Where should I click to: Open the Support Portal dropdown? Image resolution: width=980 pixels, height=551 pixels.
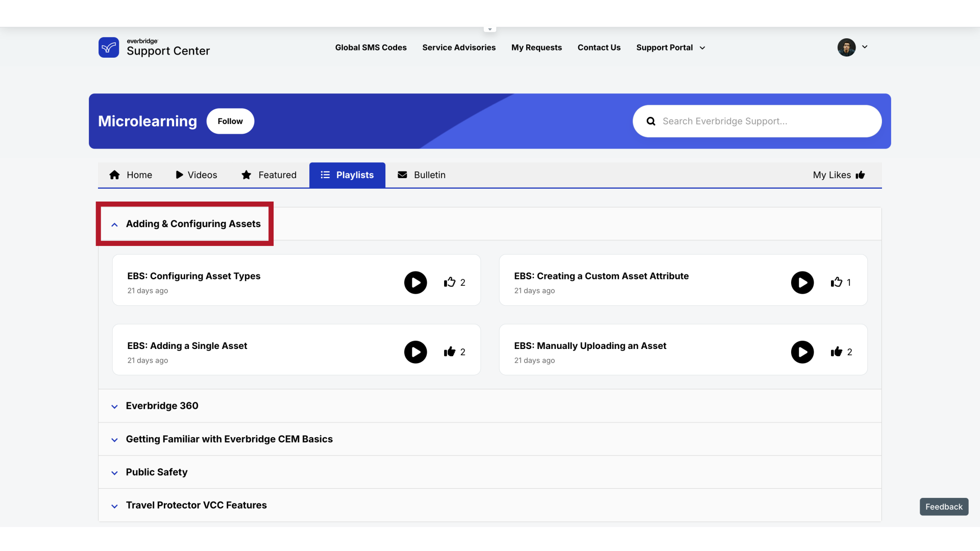(671, 47)
